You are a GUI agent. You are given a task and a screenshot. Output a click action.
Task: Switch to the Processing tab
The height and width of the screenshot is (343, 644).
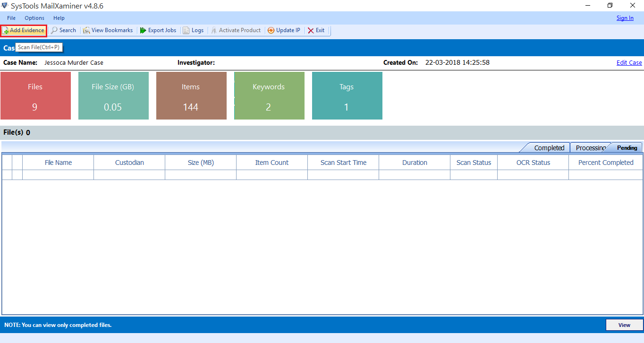(590, 148)
